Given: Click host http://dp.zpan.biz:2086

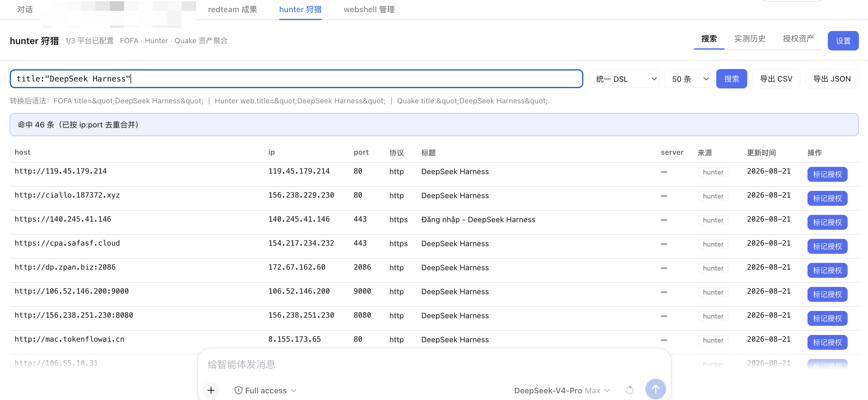Looking at the screenshot, I should point(65,267).
